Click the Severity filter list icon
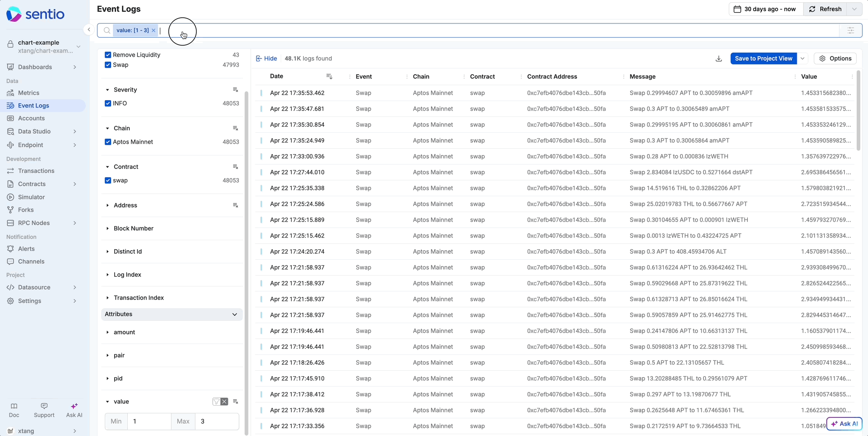Screen dimensions: 868x436 coord(235,90)
